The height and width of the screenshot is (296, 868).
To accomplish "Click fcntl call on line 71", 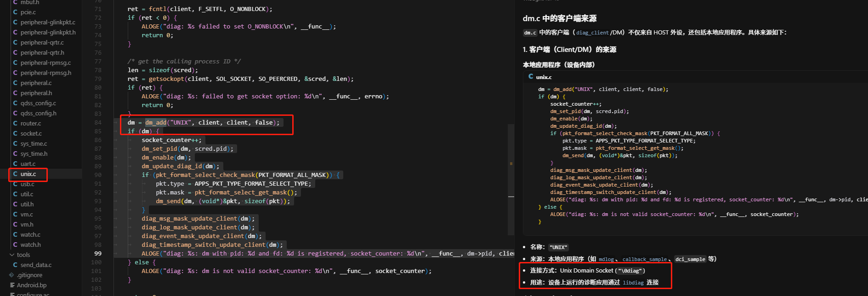I will tap(158, 9).
